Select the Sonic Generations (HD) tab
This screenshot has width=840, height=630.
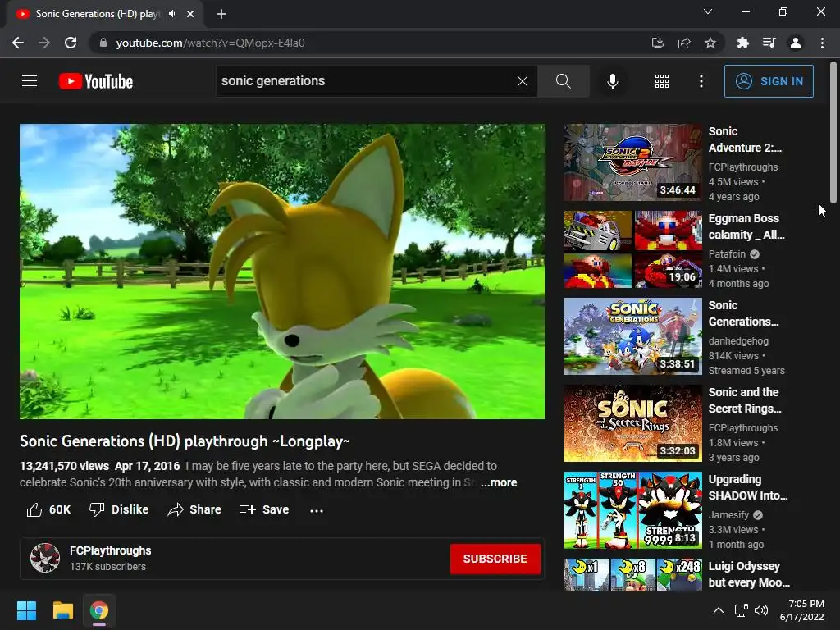tap(104, 14)
